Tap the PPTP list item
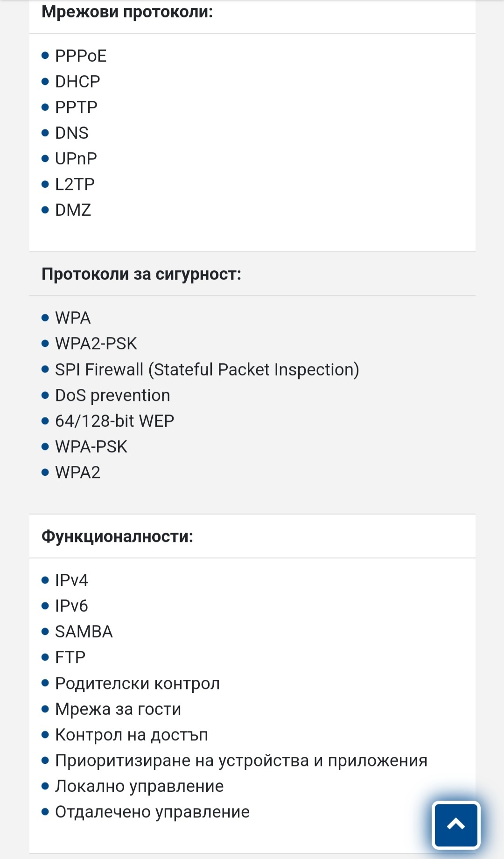 coord(76,107)
